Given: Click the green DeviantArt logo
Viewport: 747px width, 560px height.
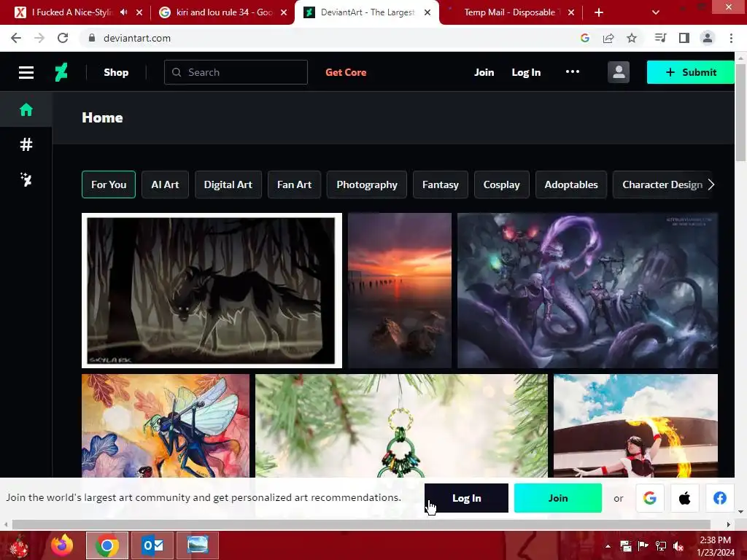Looking at the screenshot, I should point(61,72).
